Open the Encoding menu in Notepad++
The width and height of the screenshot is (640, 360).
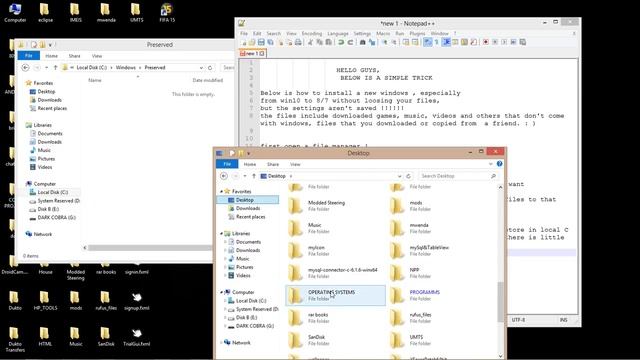[x=312, y=33]
